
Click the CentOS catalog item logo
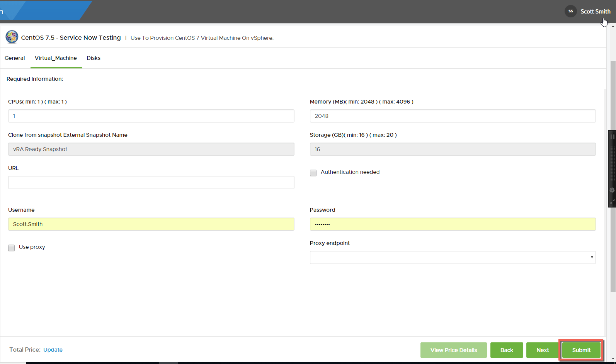12,37
